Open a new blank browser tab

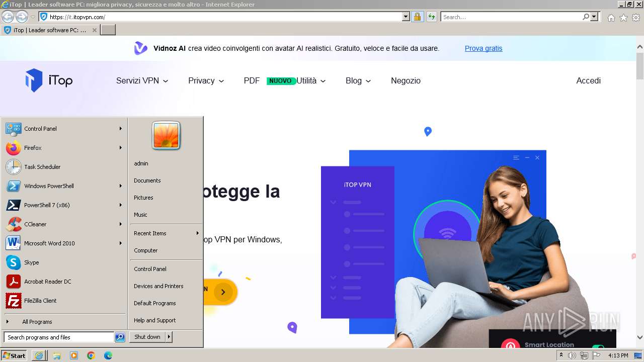point(108,30)
